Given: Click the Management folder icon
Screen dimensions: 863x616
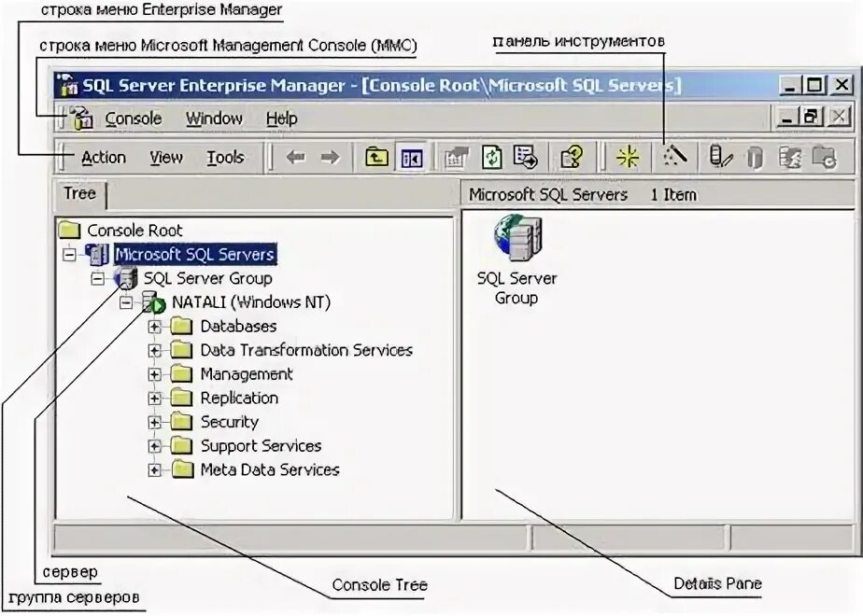Looking at the screenshot, I should tap(181, 374).
